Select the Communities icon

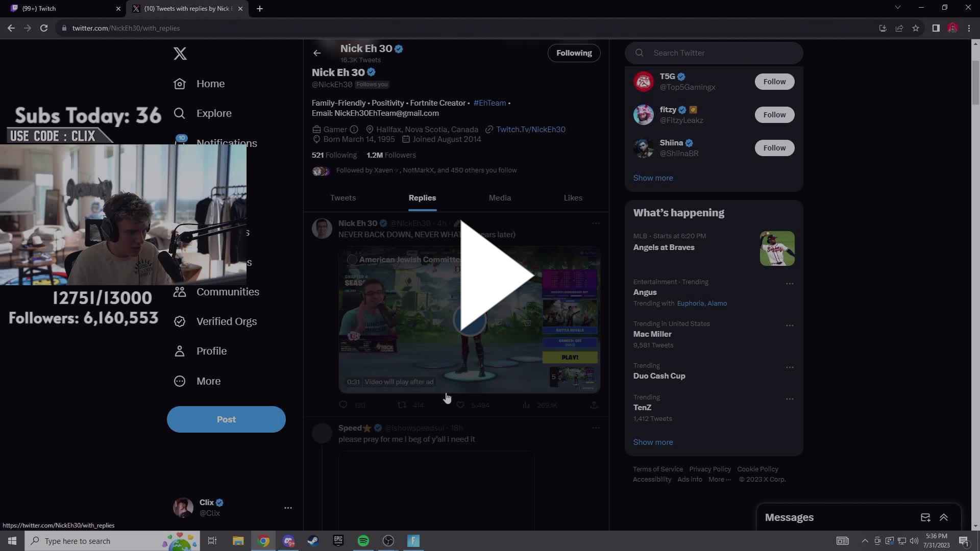click(x=179, y=292)
